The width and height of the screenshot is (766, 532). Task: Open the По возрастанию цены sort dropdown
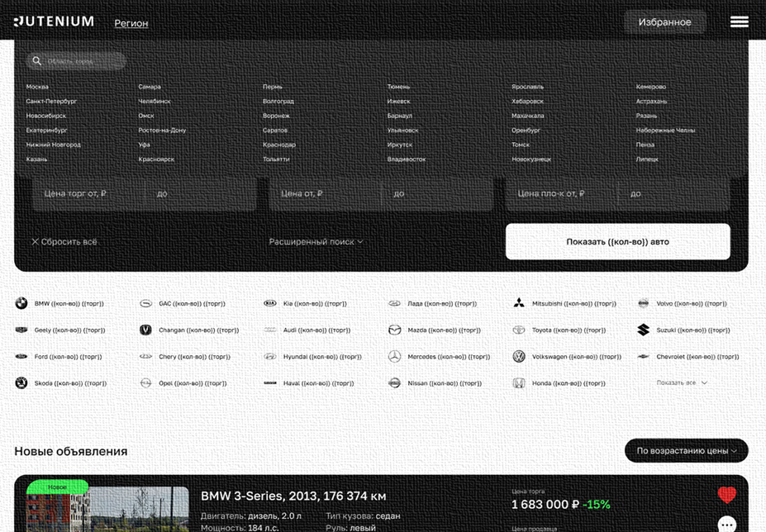coord(687,450)
